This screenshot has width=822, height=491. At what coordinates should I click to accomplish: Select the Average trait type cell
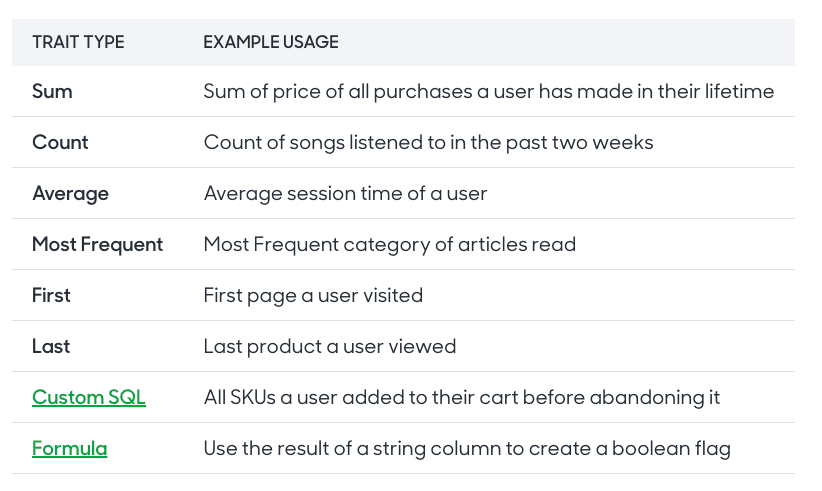70,193
